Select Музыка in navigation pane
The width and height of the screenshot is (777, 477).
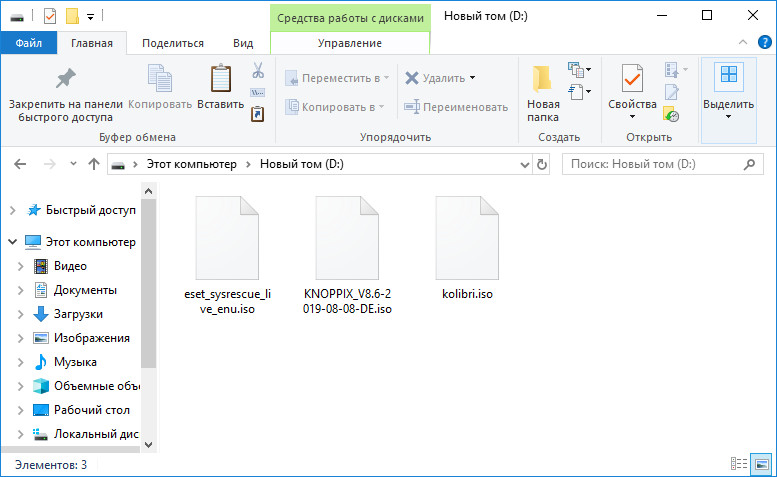click(75, 362)
